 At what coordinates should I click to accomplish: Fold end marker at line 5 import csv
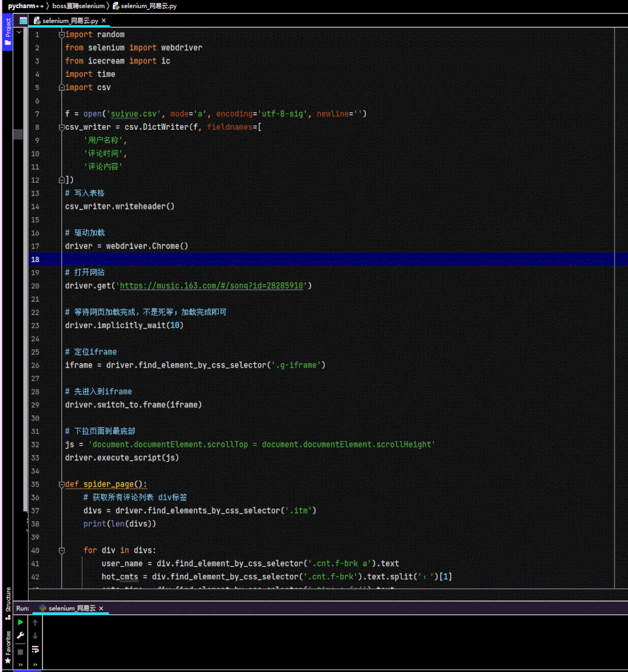point(61,87)
